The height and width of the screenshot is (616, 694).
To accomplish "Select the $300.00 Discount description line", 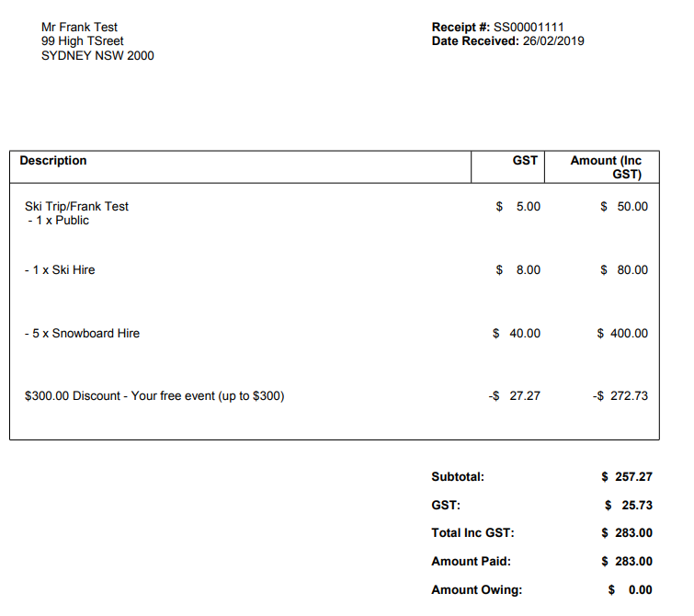I will 154,396.
